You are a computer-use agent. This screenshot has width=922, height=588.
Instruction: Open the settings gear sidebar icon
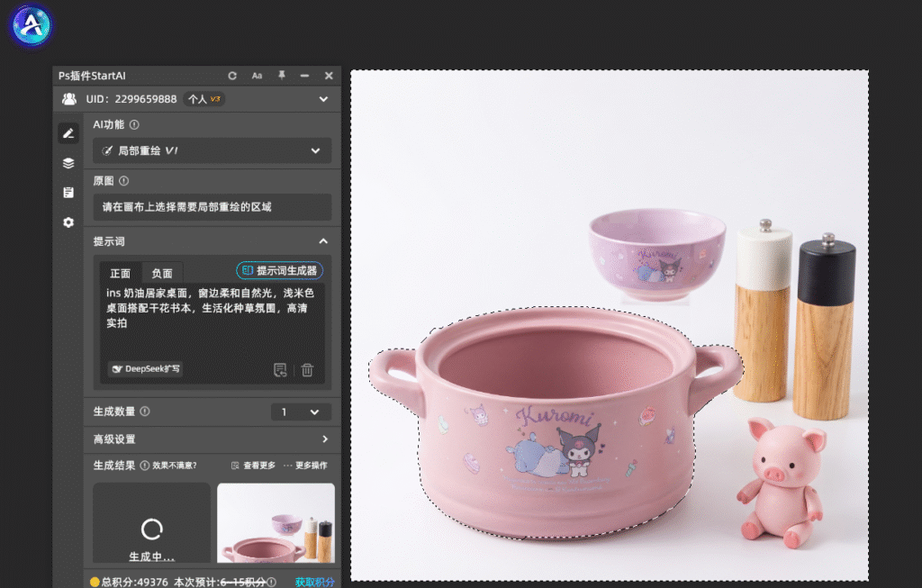(68, 222)
